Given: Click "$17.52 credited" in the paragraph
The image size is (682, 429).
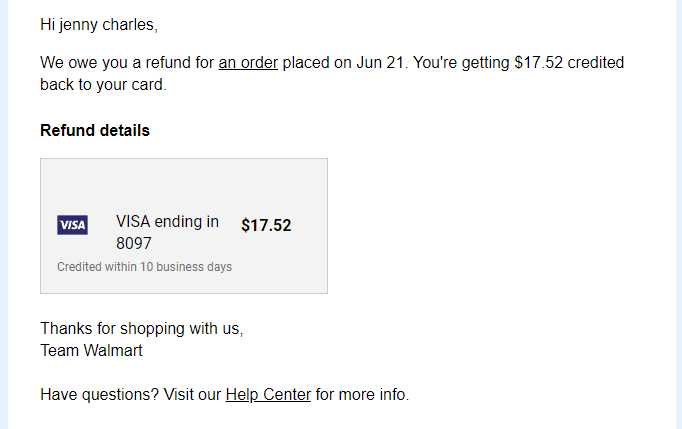Looking at the screenshot, I should pos(569,63).
